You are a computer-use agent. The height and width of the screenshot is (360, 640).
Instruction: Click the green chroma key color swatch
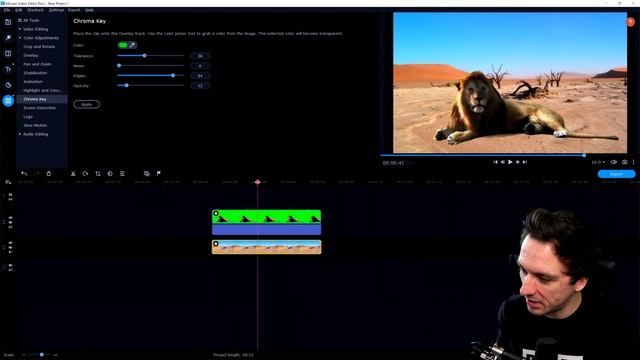[x=123, y=45]
